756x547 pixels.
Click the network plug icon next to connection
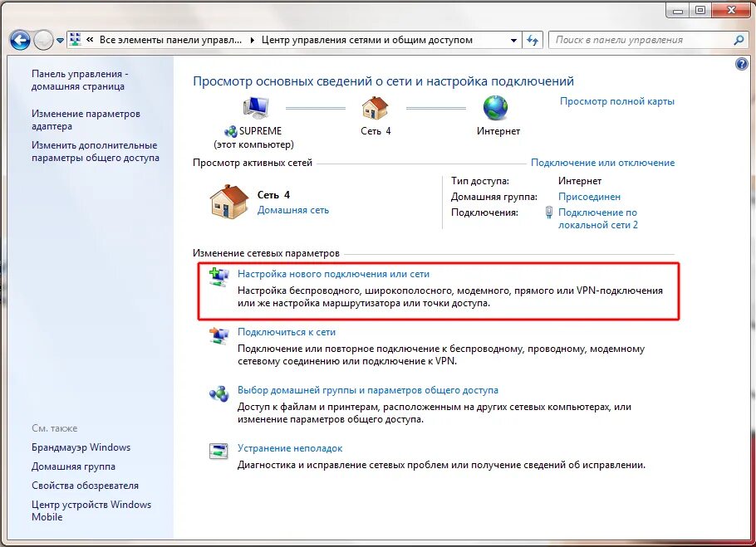(x=548, y=212)
